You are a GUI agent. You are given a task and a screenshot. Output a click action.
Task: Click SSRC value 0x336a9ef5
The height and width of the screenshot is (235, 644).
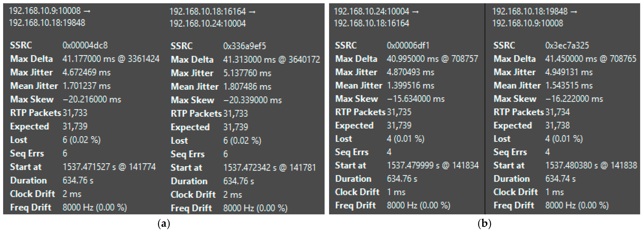point(244,46)
